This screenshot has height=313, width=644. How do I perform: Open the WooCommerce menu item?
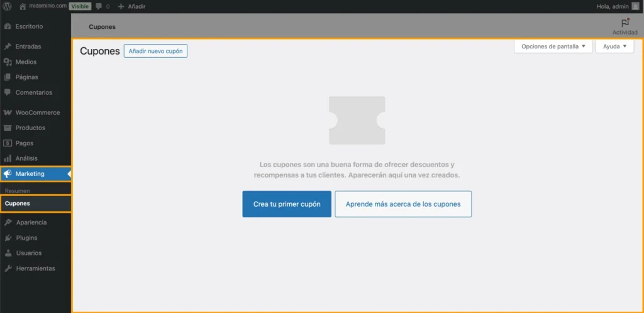[x=35, y=113]
